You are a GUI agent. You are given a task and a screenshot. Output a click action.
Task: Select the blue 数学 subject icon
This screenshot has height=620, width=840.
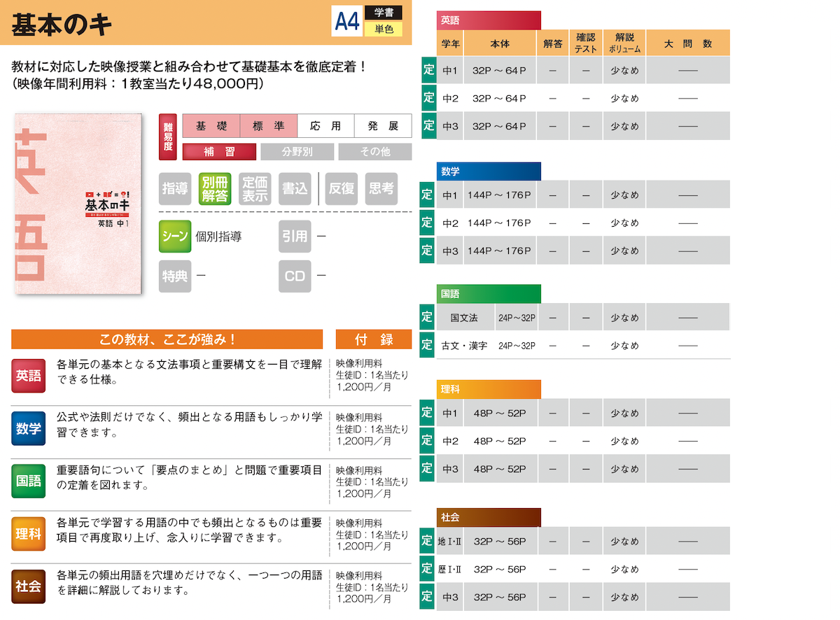click(28, 429)
